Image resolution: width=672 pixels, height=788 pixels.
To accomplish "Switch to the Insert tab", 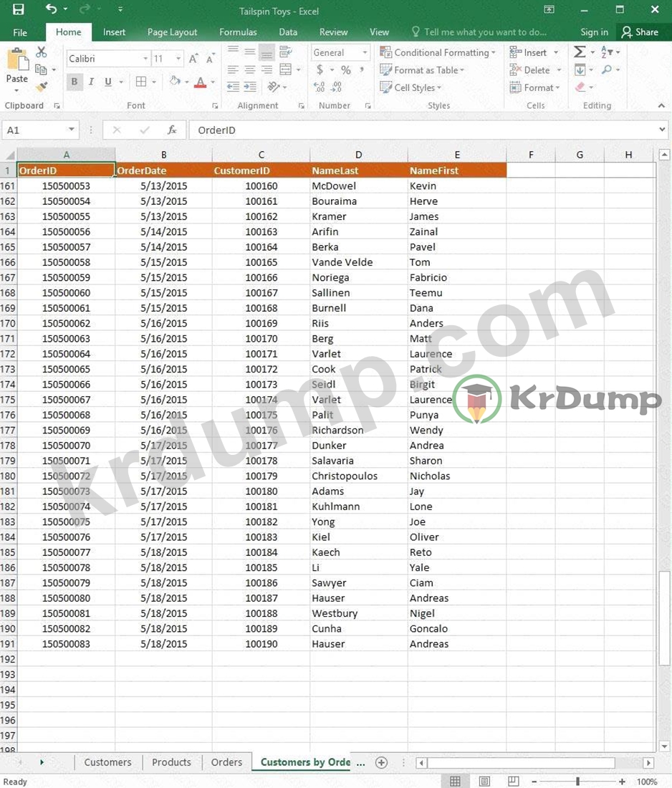I will pyautogui.click(x=114, y=32).
